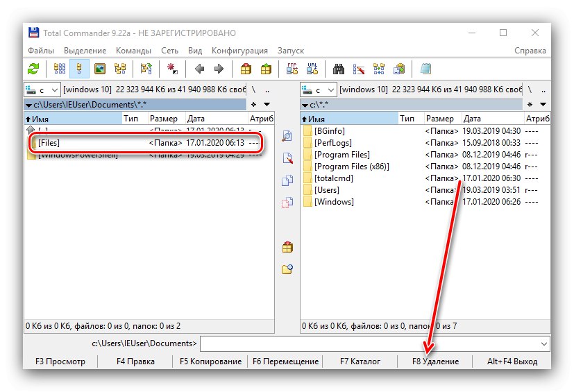Select the [Program Files] folder
This screenshot has height=392, width=574.
tap(425, 155)
